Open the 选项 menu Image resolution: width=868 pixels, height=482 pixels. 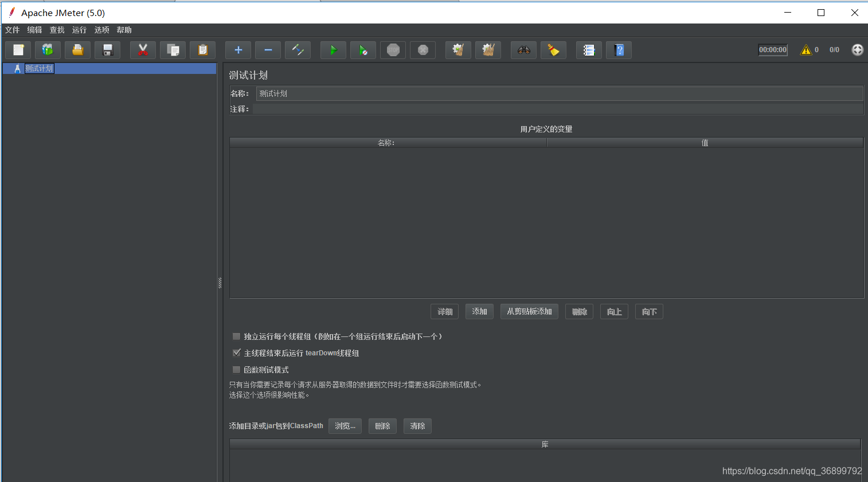tap(101, 30)
